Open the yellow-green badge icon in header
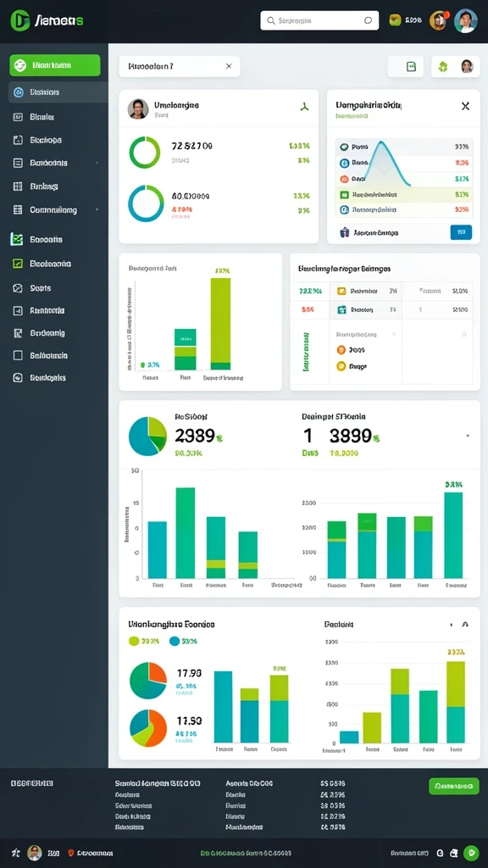 pos(395,20)
